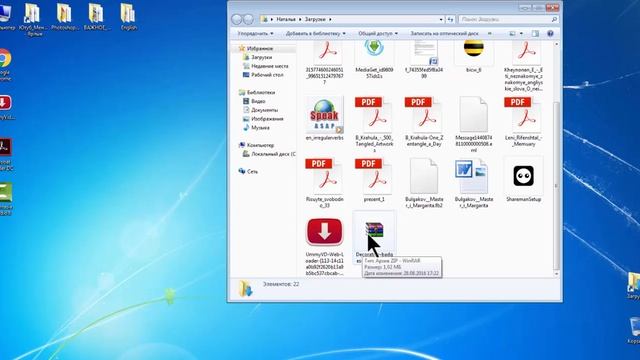Click the change view icon
Viewport: 640px width, 360px height.
point(512,33)
